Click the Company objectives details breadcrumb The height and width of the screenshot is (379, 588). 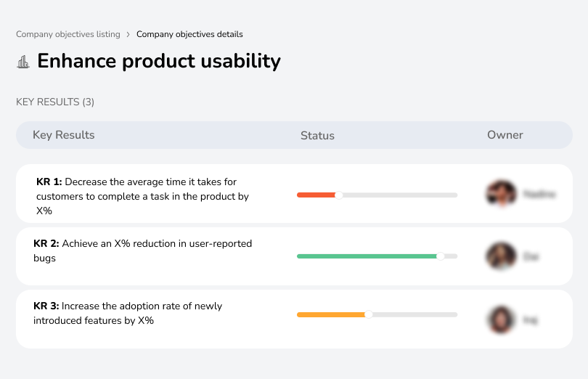tap(189, 34)
